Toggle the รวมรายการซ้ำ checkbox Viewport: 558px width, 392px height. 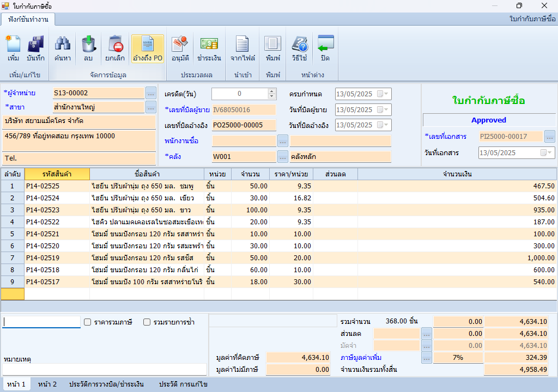147,322
